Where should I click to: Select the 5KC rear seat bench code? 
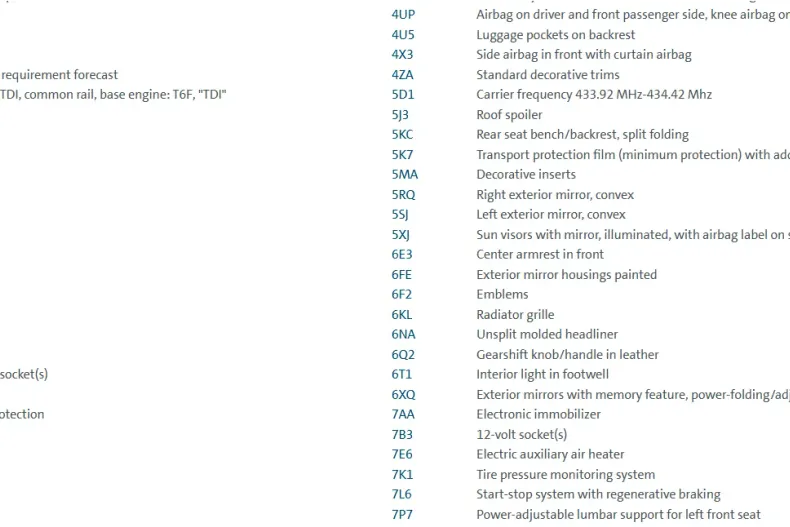[402, 135]
